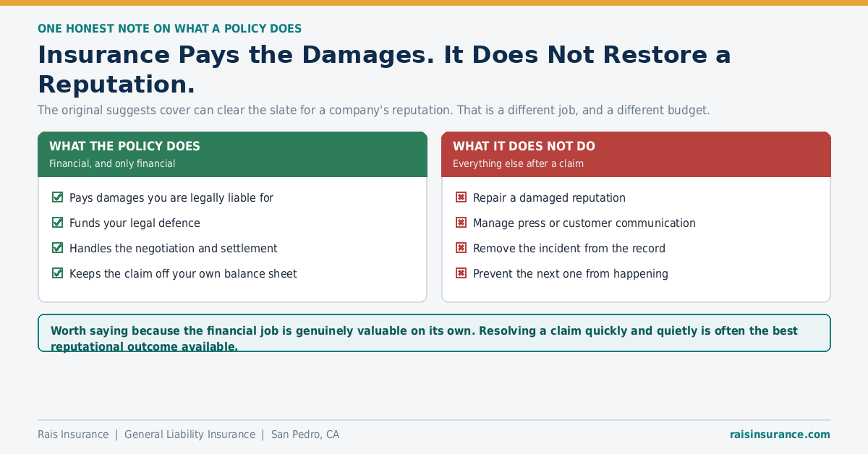Open the raisinsurance.com link
The height and width of the screenshot is (454, 868).
pyautogui.click(x=780, y=434)
